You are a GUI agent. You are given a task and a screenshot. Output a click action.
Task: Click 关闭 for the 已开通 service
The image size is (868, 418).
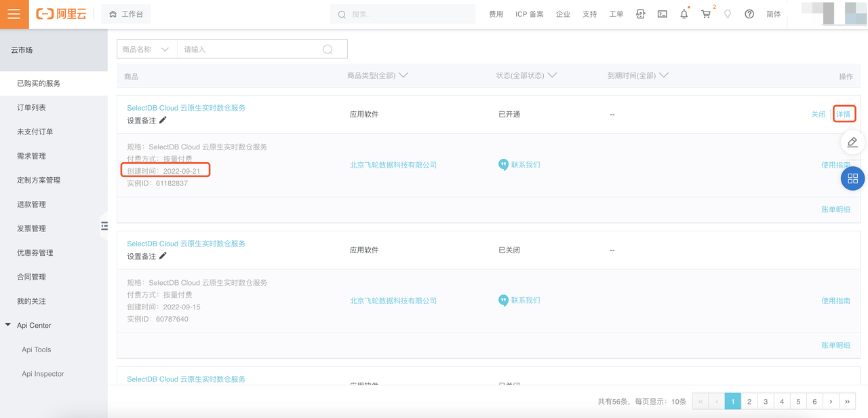818,115
